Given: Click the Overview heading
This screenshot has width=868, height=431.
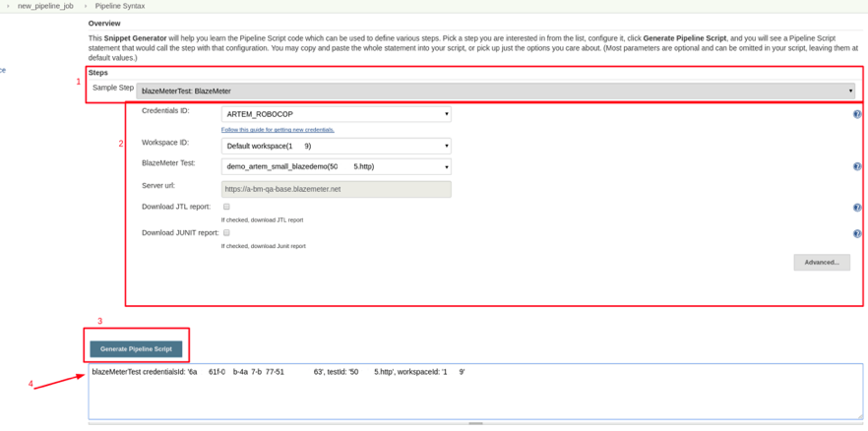Looking at the screenshot, I should click(x=104, y=24).
